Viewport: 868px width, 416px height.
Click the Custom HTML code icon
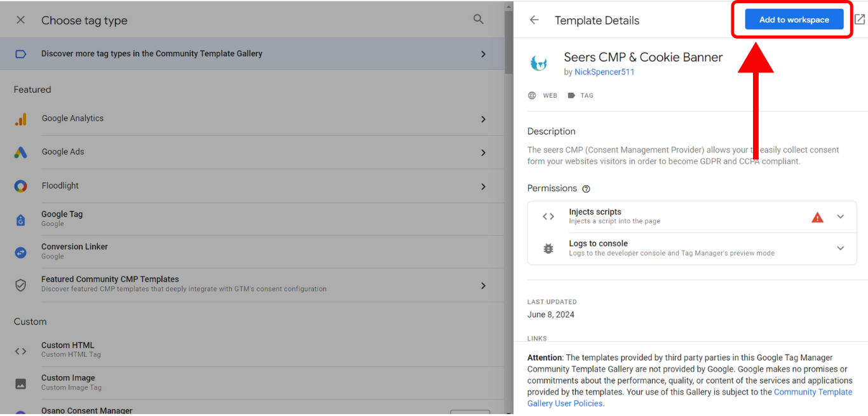tap(20, 351)
